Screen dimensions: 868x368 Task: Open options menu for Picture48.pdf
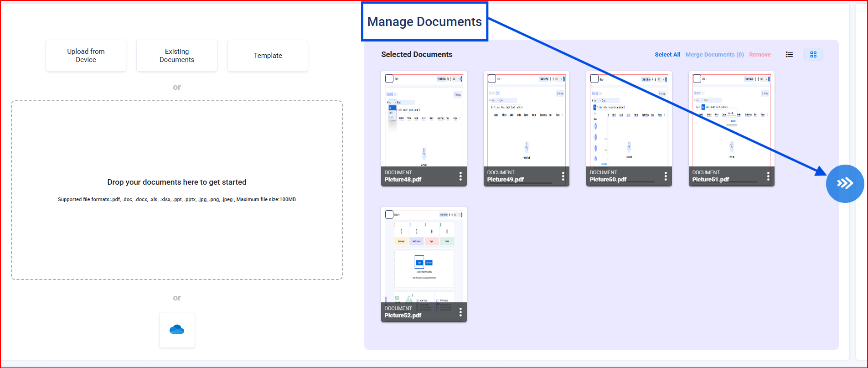click(x=460, y=176)
